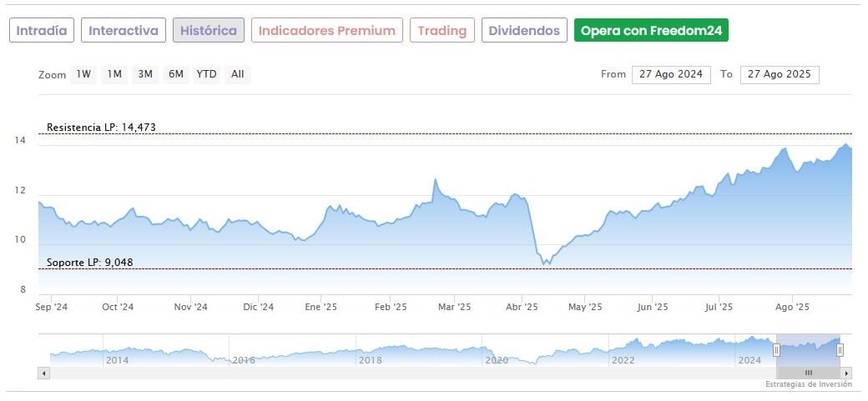
Task: Choose the 6M zoom range
Action: point(175,74)
